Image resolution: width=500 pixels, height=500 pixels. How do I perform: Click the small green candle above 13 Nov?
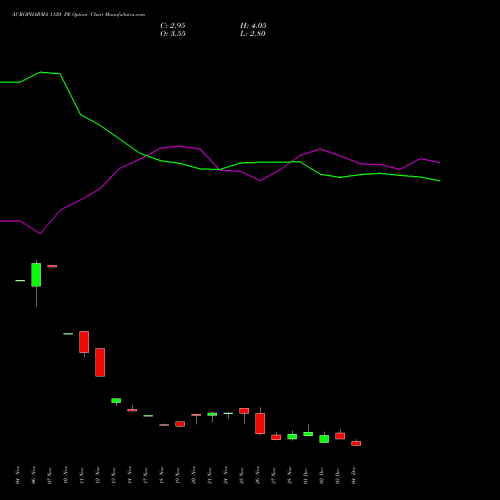(116, 400)
